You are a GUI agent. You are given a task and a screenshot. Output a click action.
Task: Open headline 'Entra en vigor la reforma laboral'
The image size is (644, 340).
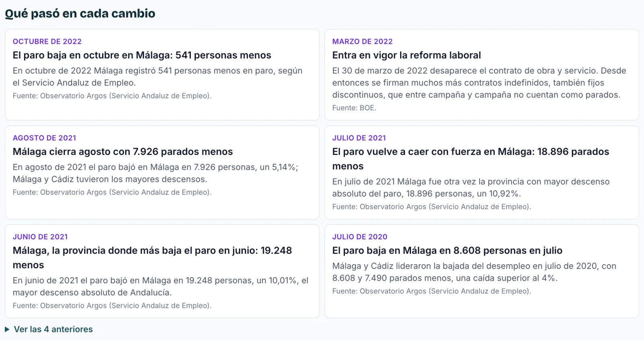click(407, 55)
